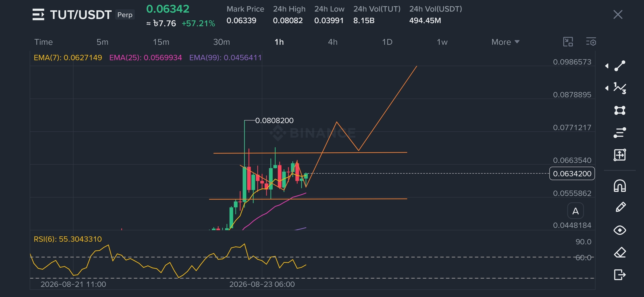This screenshot has height=297, width=644.
Task: Click the +57.21% change value
Action: [198, 24]
